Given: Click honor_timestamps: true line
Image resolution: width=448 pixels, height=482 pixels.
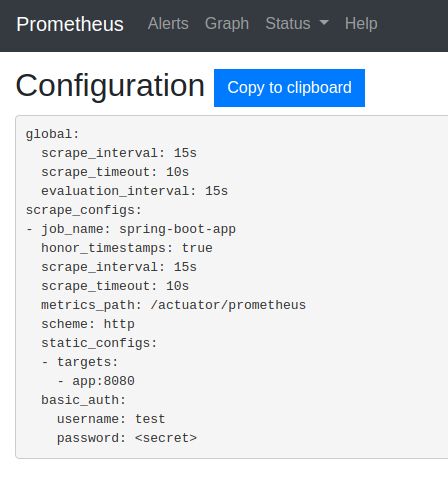Looking at the screenshot, I should pyautogui.click(x=127, y=248).
